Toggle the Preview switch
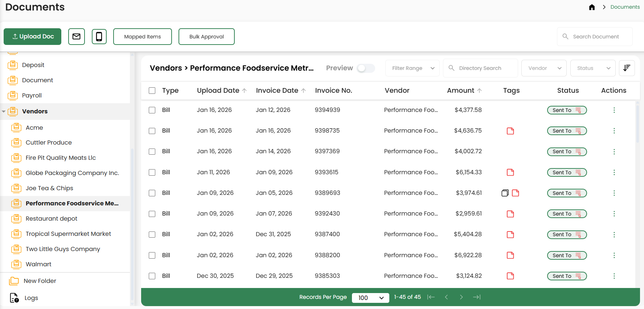The height and width of the screenshot is (309, 644). [x=365, y=68]
